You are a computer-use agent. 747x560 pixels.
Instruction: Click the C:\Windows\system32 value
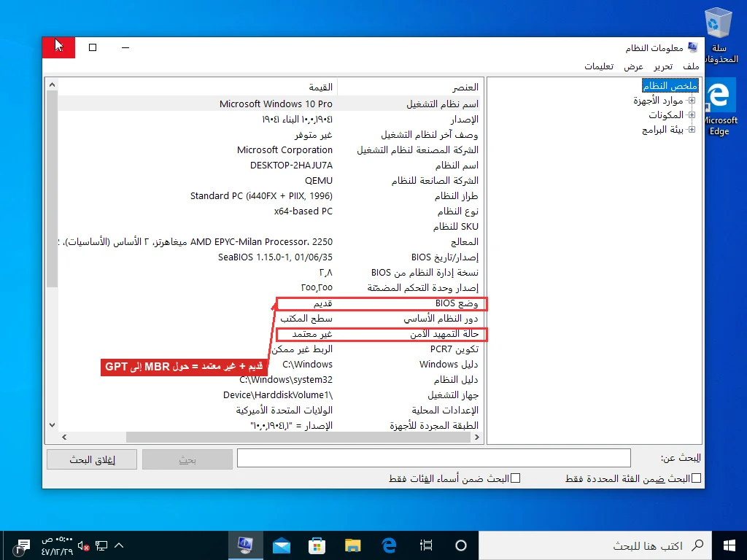pos(286,379)
